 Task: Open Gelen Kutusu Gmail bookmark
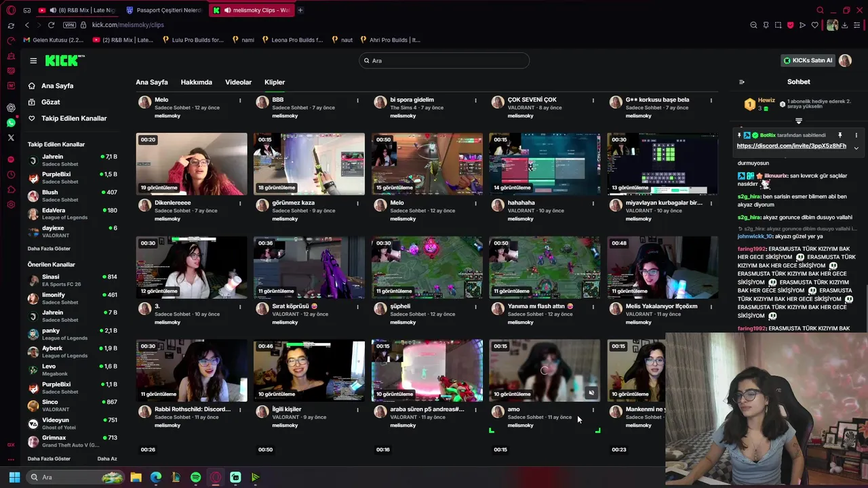click(53, 40)
